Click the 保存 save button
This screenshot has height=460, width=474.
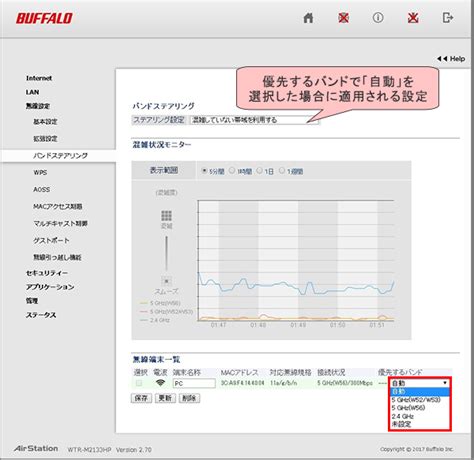click(x=141, y=398)
